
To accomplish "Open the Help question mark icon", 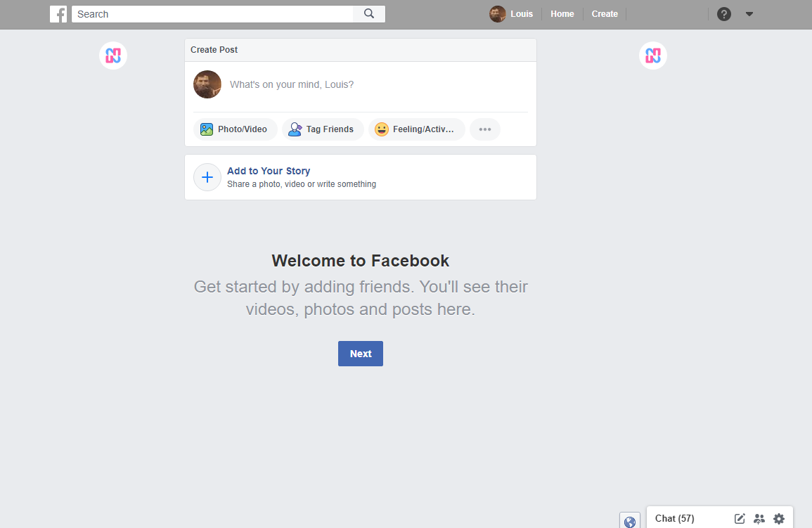I will click(723, 14).
